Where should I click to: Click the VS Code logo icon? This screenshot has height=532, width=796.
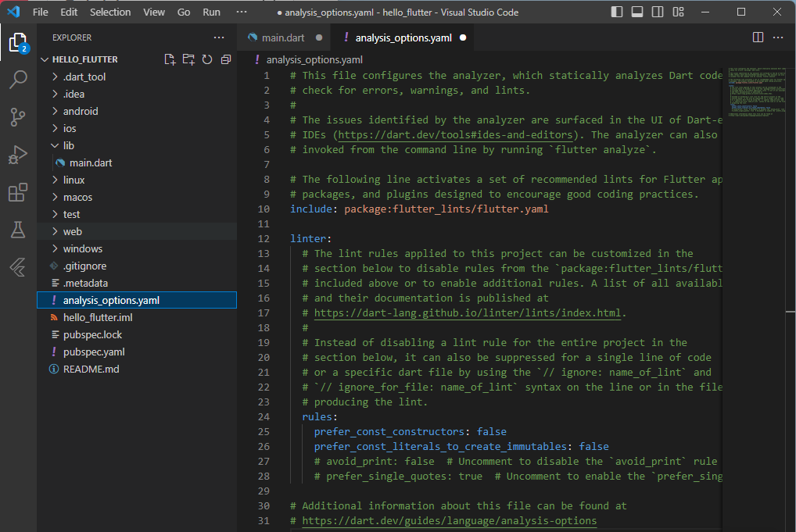[x=14, y=12]
